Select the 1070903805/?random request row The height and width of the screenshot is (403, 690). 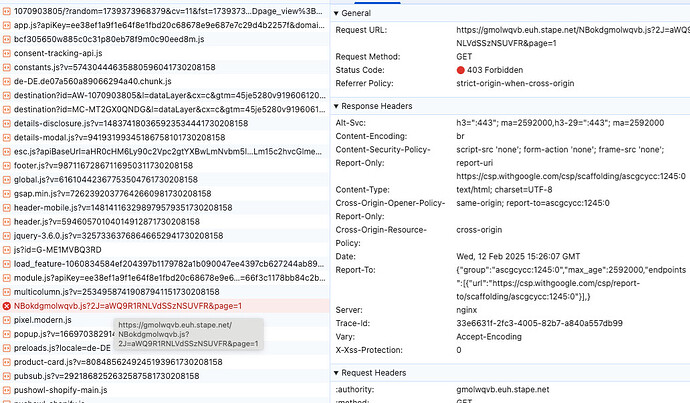165,11
